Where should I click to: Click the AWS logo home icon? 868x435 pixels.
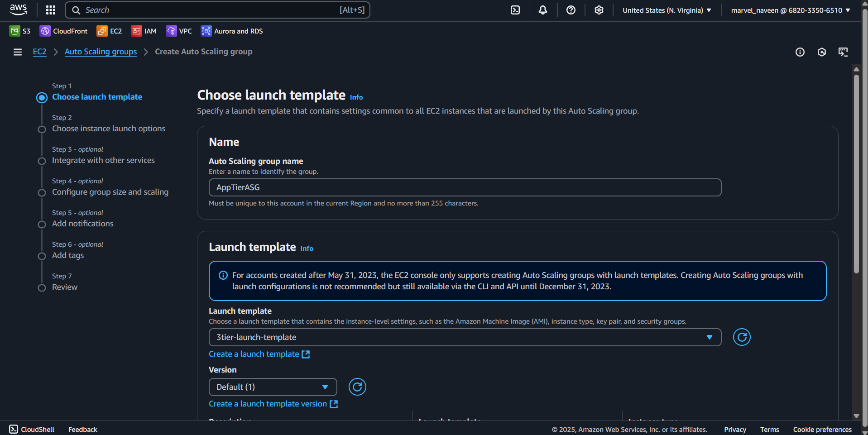(19, 10)
